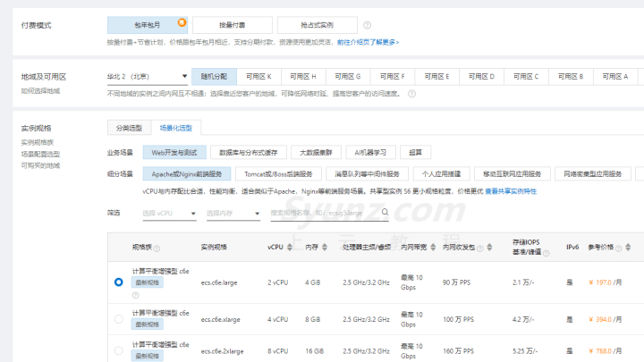This screenshot has width=644, height=362.
Task: Sort by 内网收发包 column arrows
Action: [x=489, y=247]
